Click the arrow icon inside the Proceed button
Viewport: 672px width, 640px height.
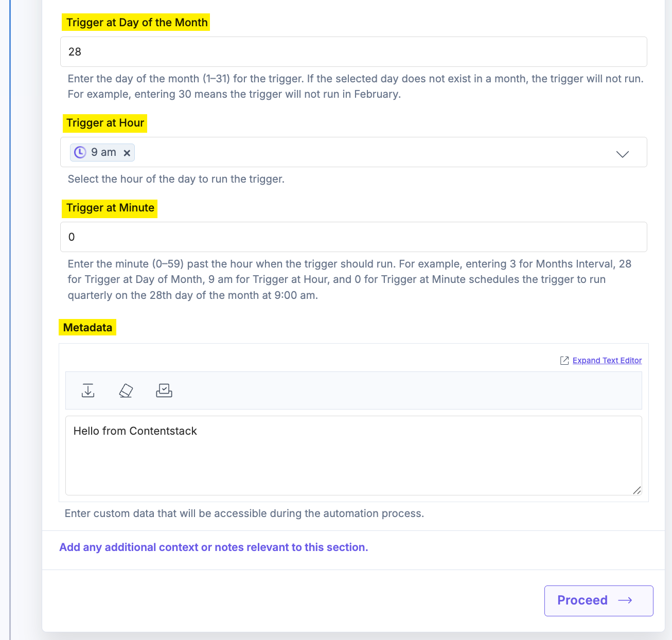coord(625,600)
